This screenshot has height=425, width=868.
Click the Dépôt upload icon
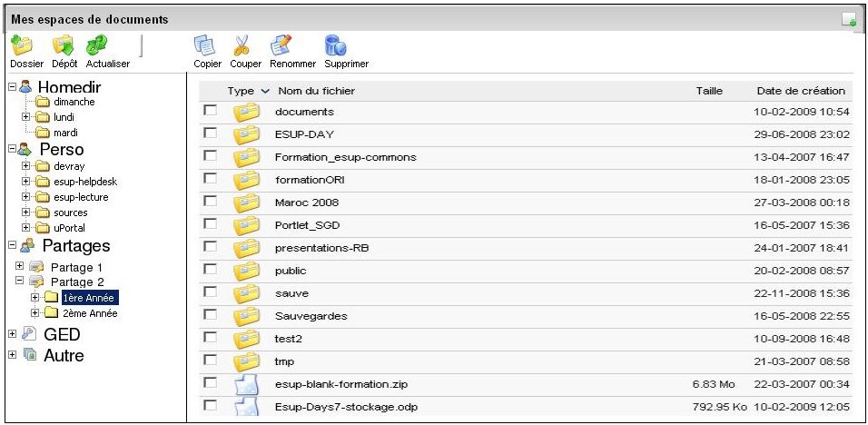tap(64, 46)
